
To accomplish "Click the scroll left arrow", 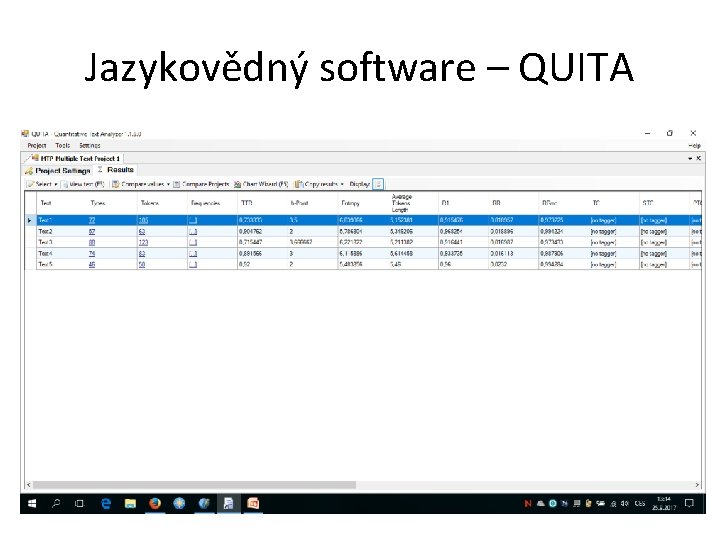I will click(28, 485).
